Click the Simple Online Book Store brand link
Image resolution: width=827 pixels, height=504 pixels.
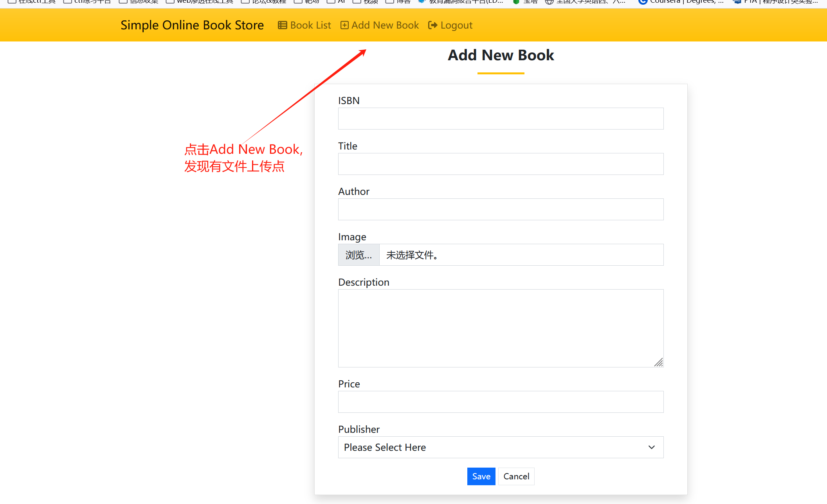point(192,25)
